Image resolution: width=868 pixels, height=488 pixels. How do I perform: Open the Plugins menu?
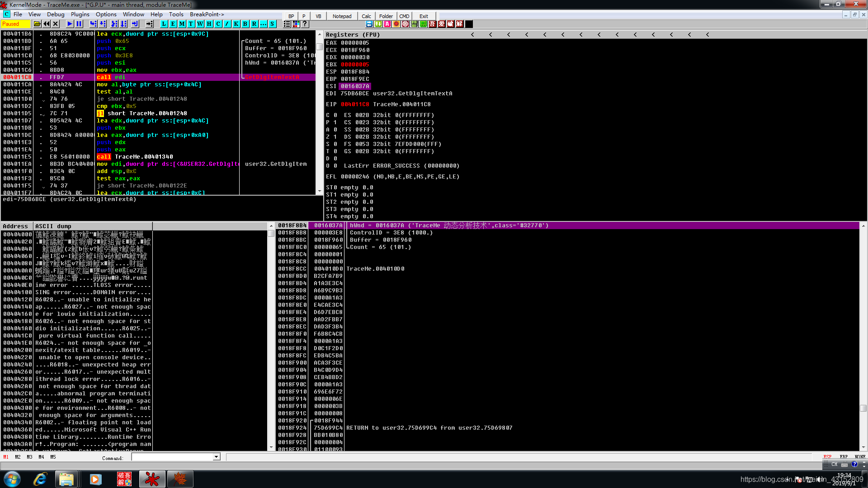pyautogui.click(x=80, y=14)
